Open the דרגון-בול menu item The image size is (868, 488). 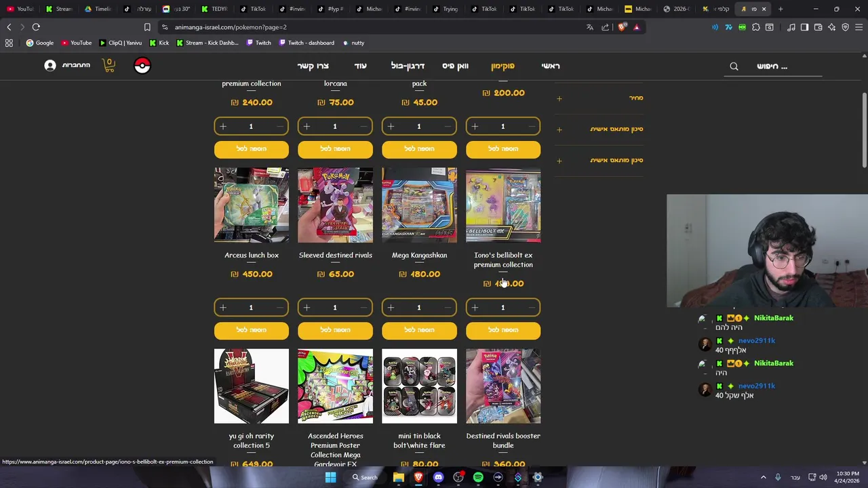(408, 66)
